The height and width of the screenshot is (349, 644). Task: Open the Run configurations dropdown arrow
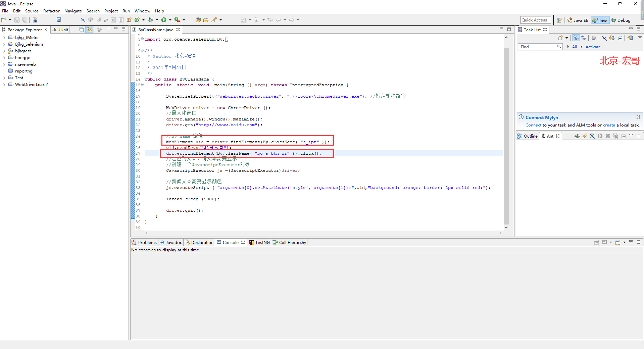170,20
